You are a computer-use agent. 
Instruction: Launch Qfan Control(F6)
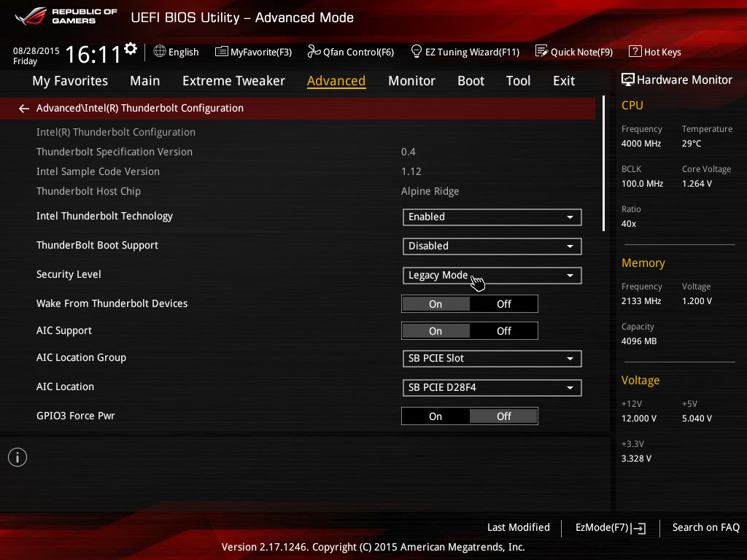351,52
